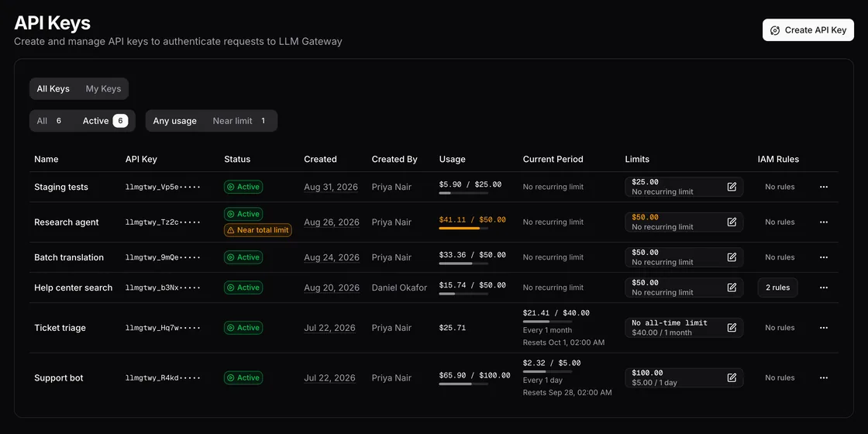Click the llmgtwy_Tz2c API key
The width and height of the screenshot is (868, 434).
click(x=163, y=222)
